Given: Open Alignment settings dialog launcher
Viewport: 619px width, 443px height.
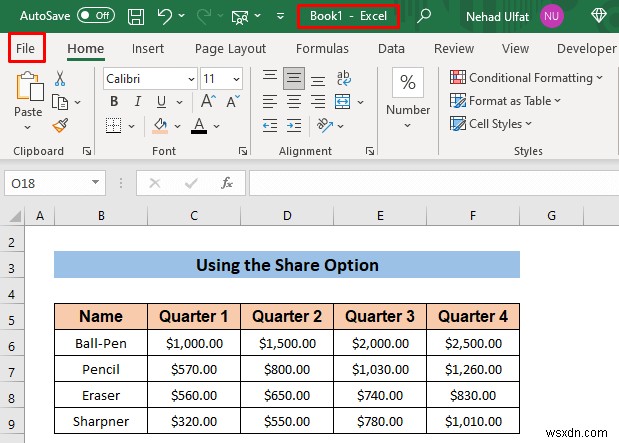Looking at the screenshot, I should tap(370, 151).
